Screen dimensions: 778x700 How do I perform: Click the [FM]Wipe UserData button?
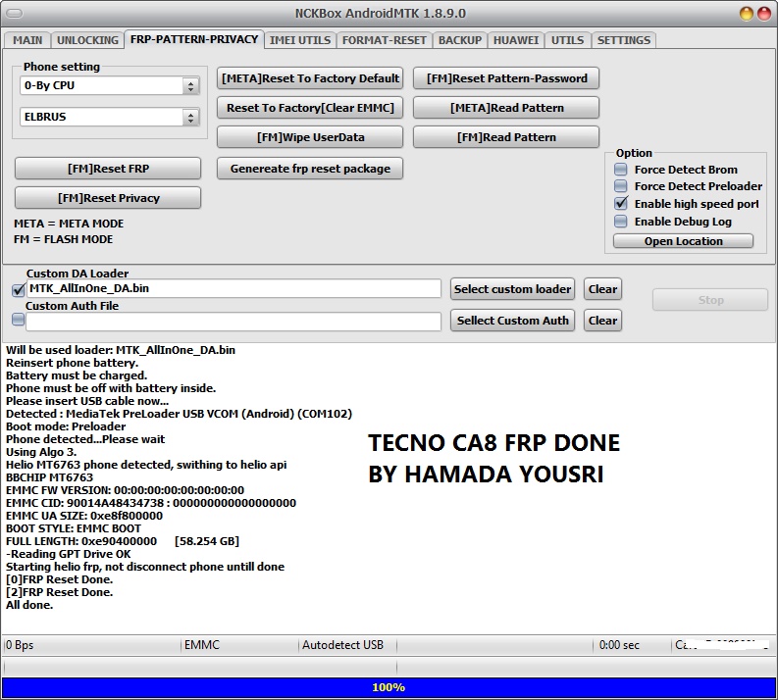coord(310,137)
